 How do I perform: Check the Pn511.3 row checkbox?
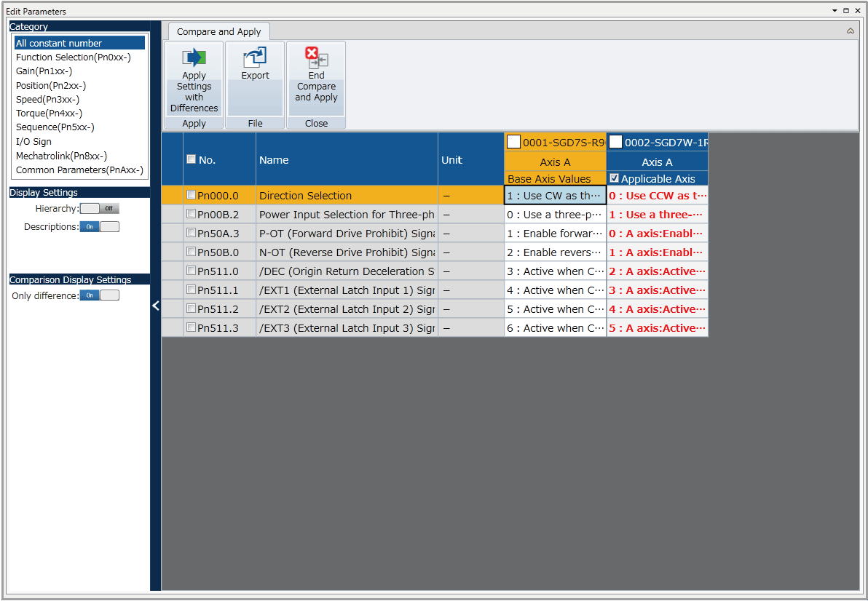(191, 327)
